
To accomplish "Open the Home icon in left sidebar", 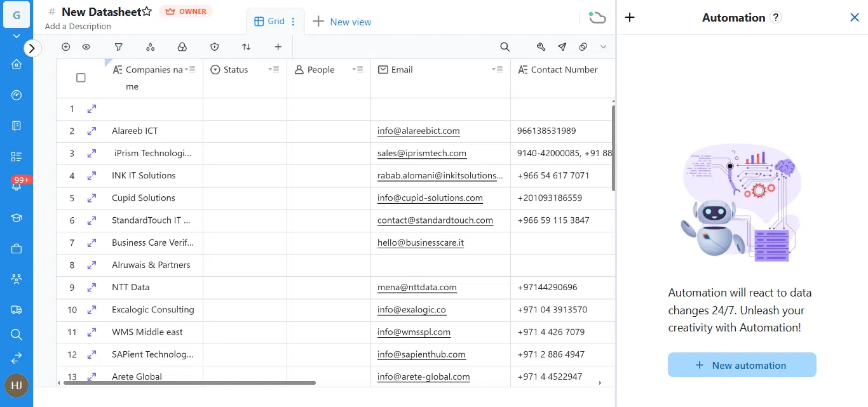I will pyautogui.click(x=17, y=63).
